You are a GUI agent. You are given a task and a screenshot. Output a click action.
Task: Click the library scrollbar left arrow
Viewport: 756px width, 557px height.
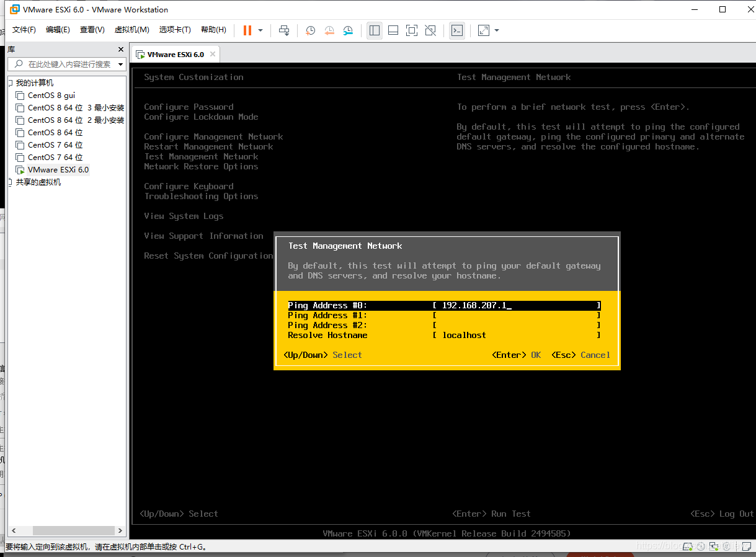click(13, 530)
